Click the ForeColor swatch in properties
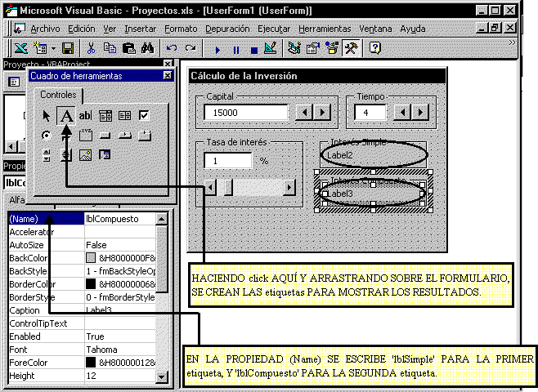The height and width of the screenshot is (392, 538). click(91, 362)
